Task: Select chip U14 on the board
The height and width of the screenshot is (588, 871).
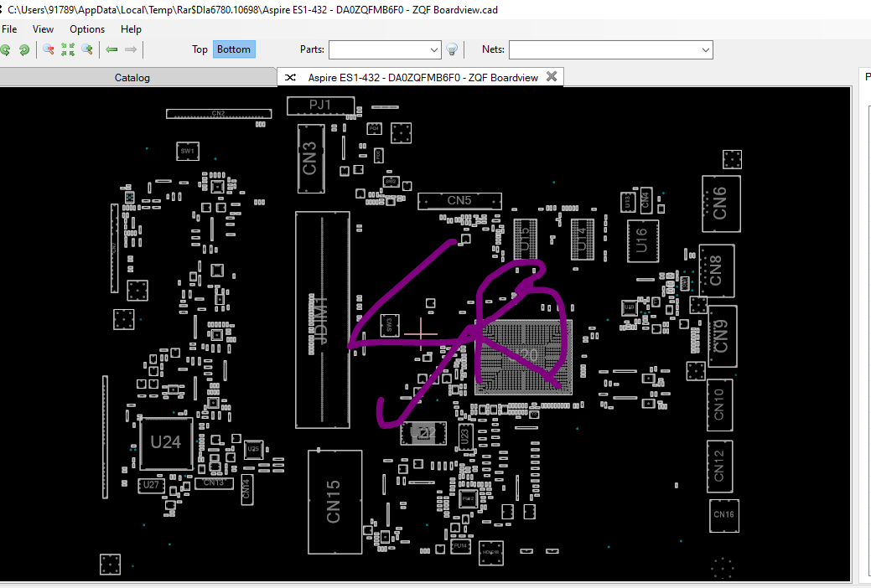Action: (x=582, y=240)
